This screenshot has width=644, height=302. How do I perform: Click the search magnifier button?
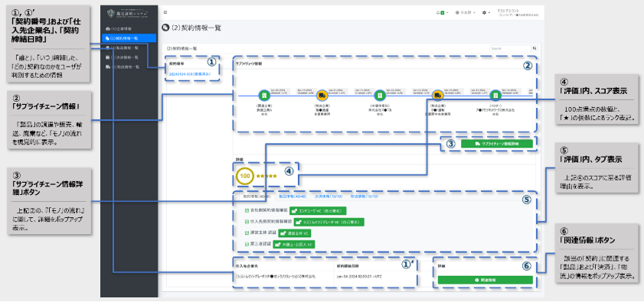534,48
